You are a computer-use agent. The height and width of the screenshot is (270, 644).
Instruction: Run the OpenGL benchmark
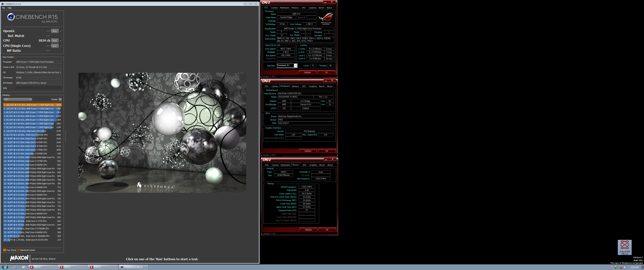[55, 31]
